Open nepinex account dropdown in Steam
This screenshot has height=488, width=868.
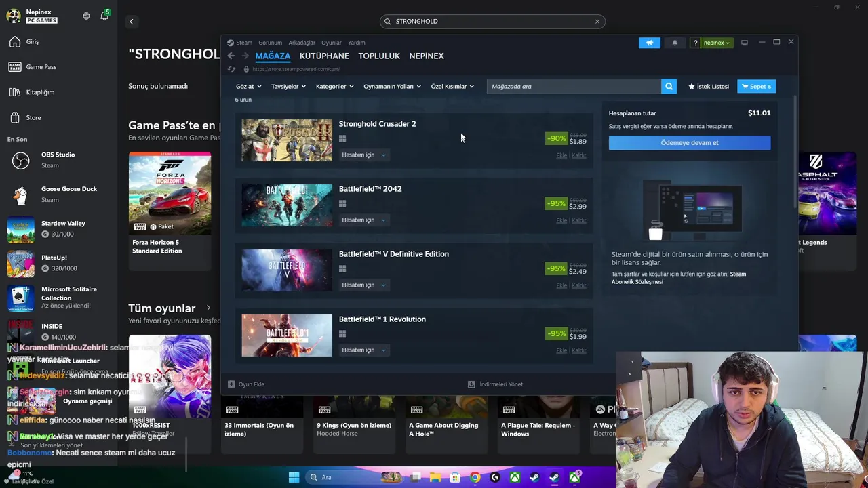click(x=716, y=43)
